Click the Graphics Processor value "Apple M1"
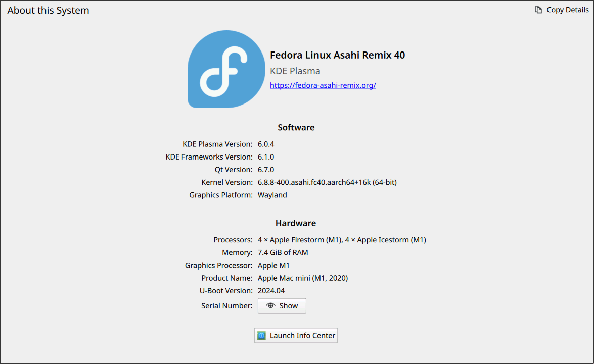Screen dimensions: 594x364 pos(273,265)
